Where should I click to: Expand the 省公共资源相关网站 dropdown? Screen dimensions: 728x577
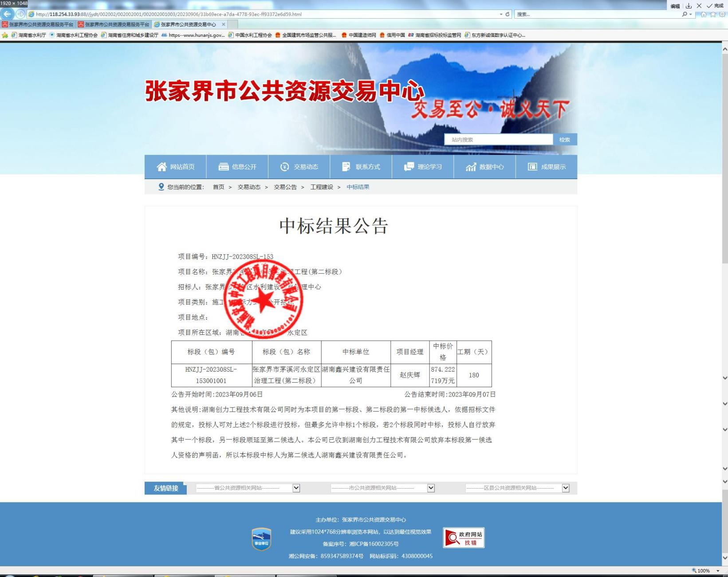click(296, 487)
